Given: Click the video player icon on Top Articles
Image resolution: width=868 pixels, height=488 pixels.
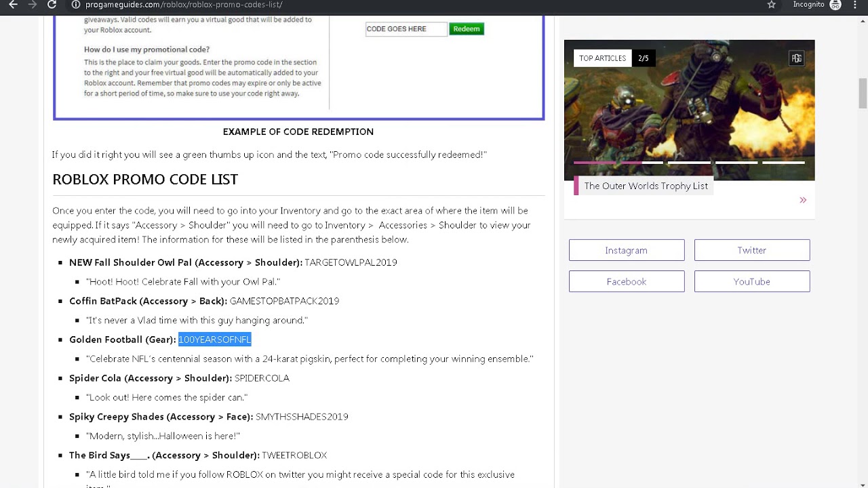Looking at the screenshot, I should 796,58.
